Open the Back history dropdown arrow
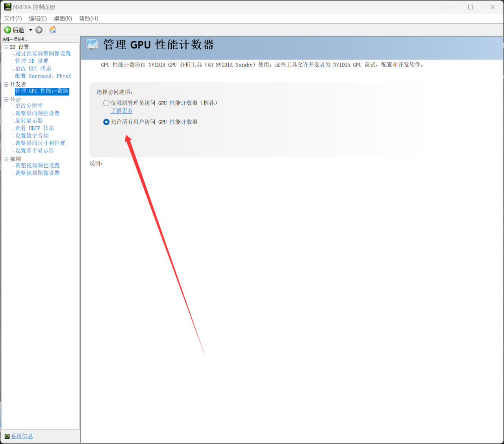The height and width of the screenshot is (444, 504). point(30,30)
